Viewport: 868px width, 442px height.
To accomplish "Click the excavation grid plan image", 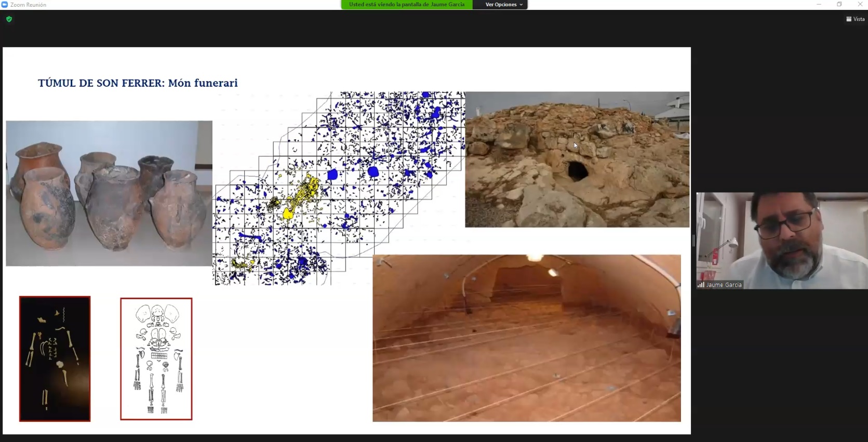I will point(339,189).
